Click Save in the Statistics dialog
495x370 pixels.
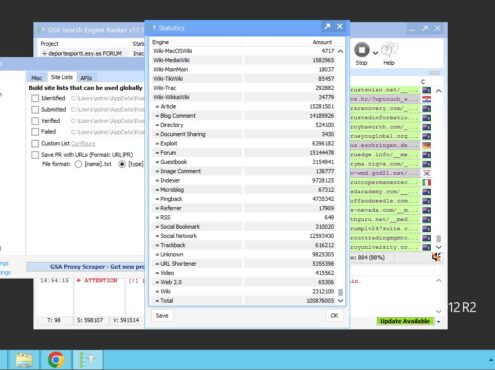(162, 315)
